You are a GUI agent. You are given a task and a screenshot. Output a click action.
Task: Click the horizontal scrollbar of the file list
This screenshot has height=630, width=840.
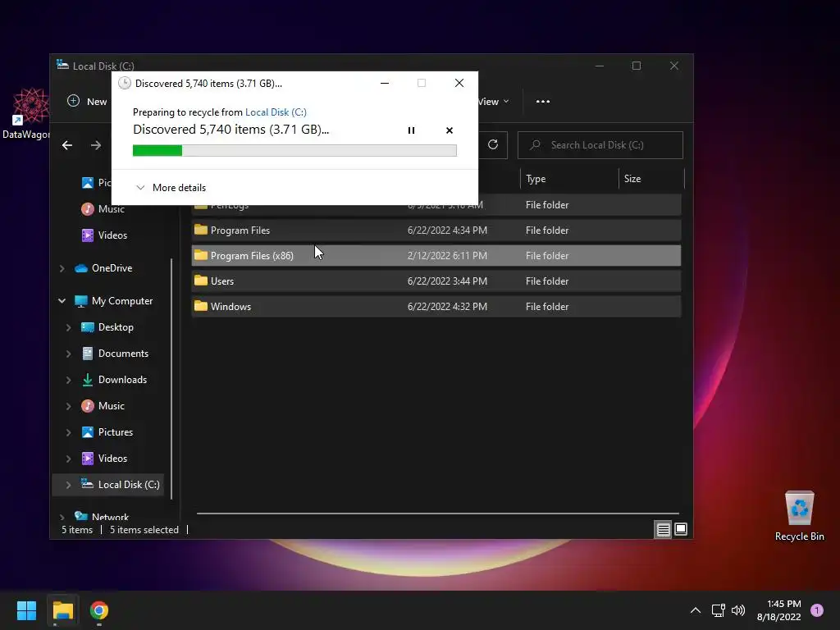click(x=438, y=514)
